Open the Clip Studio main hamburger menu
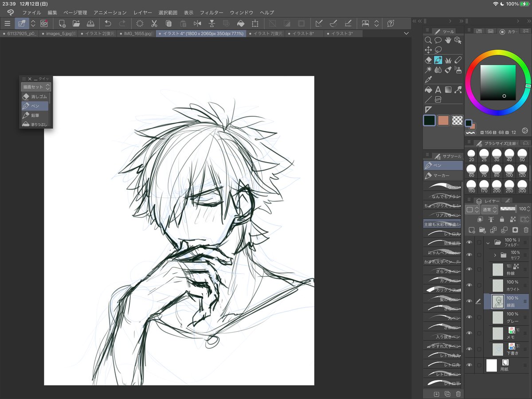 click(x=7, y=24)
